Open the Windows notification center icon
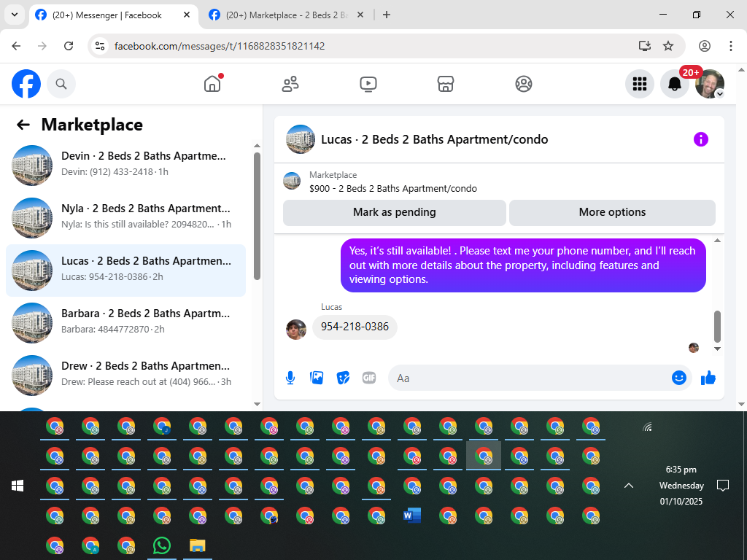The image size is (747, 560). pyautogui.click(x=723, y=486)
